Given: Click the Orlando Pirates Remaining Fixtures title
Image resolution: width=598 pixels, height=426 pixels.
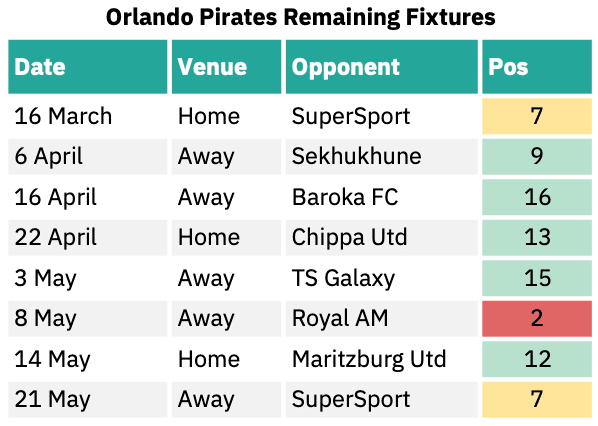Looking at the screenshot, I should [x=301, y=18].
